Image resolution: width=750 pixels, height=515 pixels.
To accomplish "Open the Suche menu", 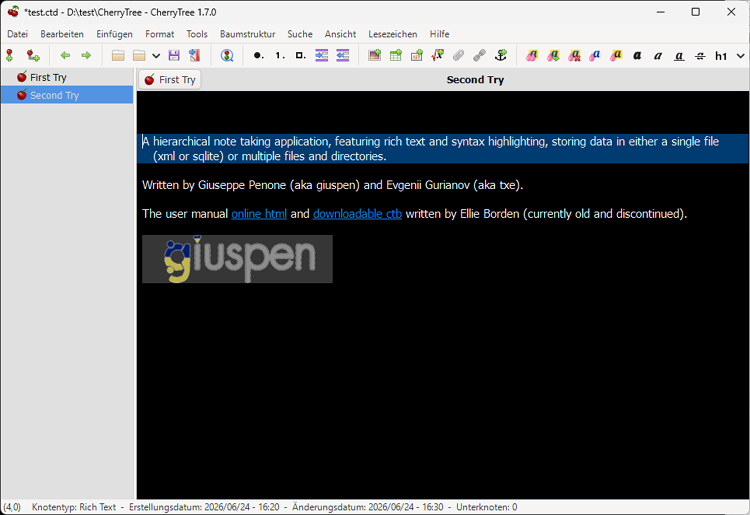I will click(300, 34).
